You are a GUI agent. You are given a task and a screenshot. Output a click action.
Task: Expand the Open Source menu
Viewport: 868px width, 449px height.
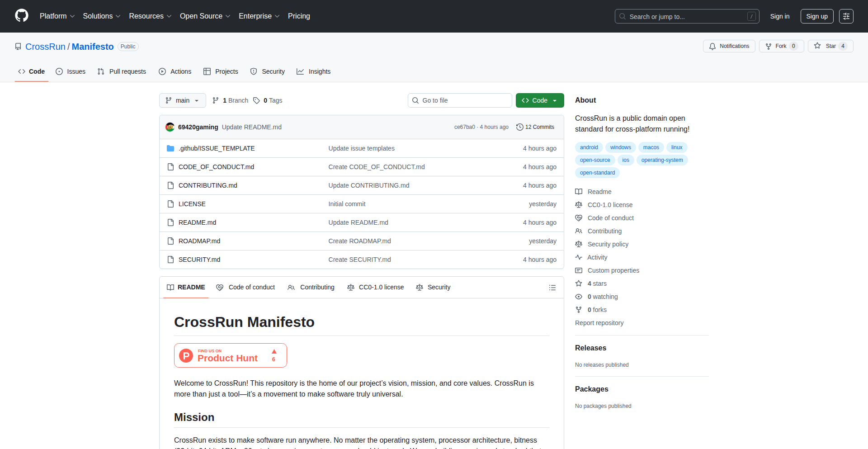point(205,16)
